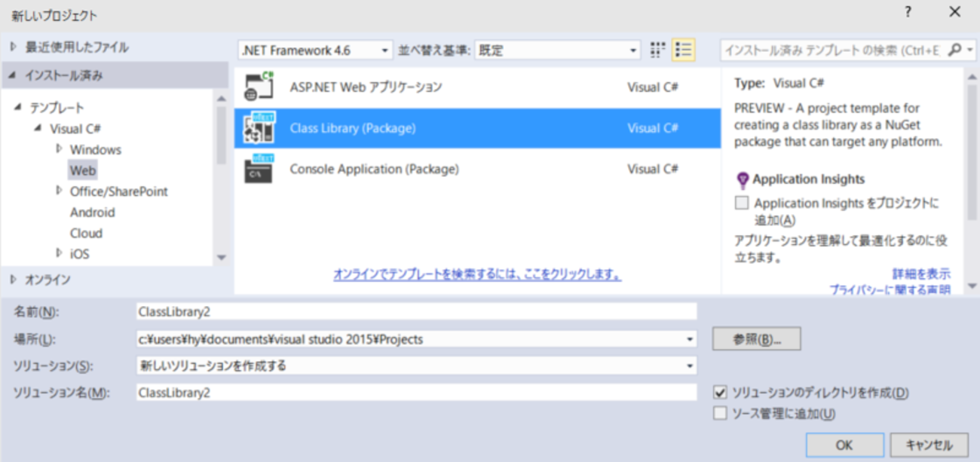Screen dimensions: 980x462
Task: Open search options dropdown arrow
Action: pyautogui.click(x=969, y=50)
